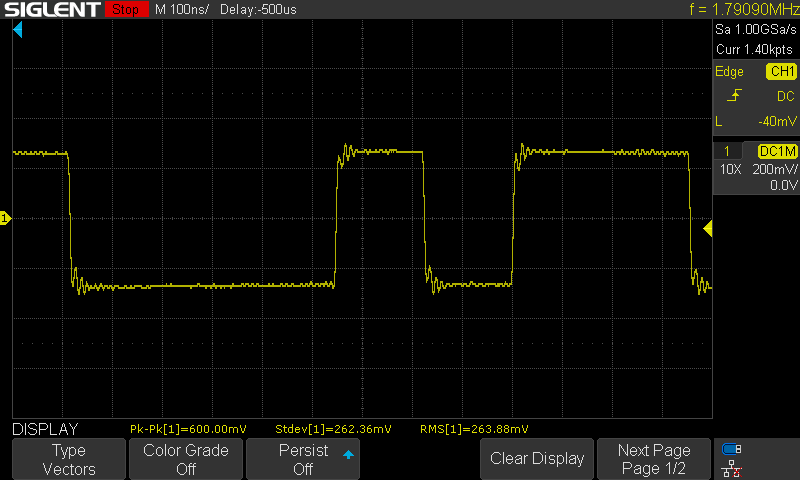Toggle Color Grade from Off
The height and width of the screenshot is (480, 800).
[186, 459]
